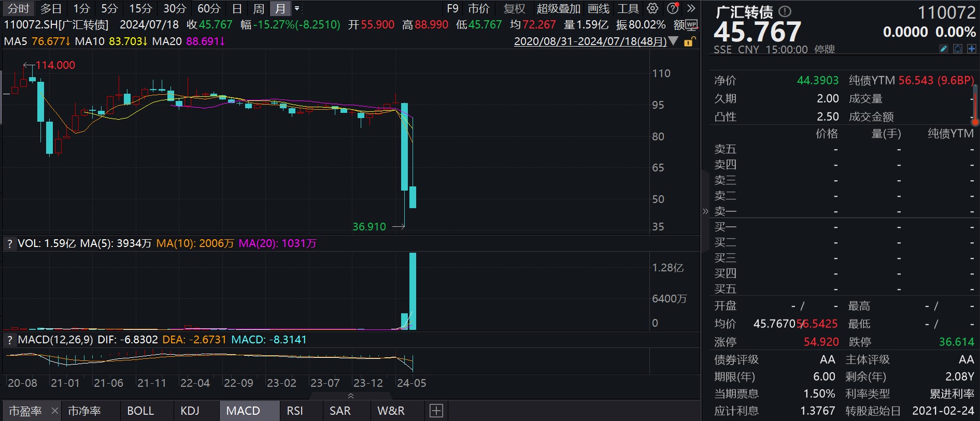Viewport: 980px width, 421px height.
Task: Click the info icon next to 广汇转债
Action: pos(785,11)
